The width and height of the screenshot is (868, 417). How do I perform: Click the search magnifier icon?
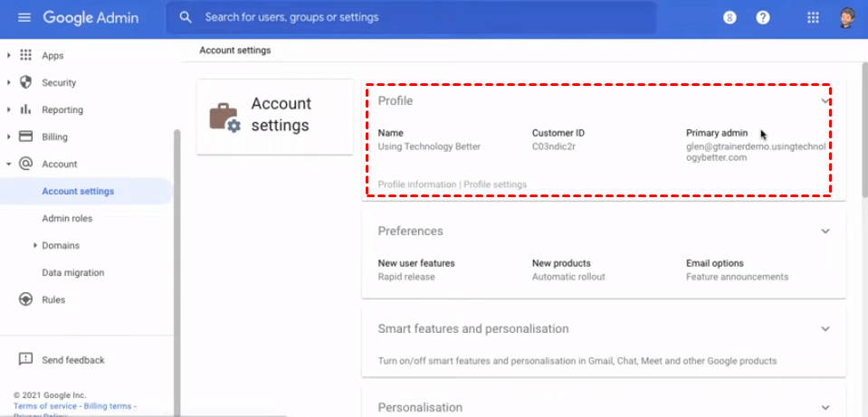coord(186,17)
